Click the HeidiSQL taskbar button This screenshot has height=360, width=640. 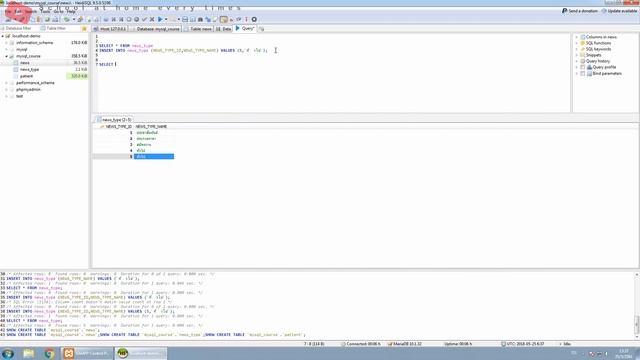pyautogui.click(x=141, y=353)
